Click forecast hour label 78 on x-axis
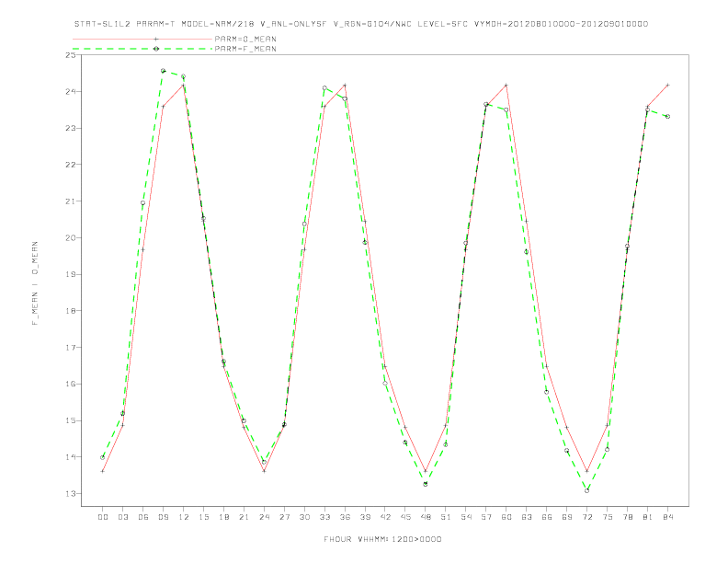Viewport: 728px width, 563px height. pyautogui.click(x=628, y=517)
